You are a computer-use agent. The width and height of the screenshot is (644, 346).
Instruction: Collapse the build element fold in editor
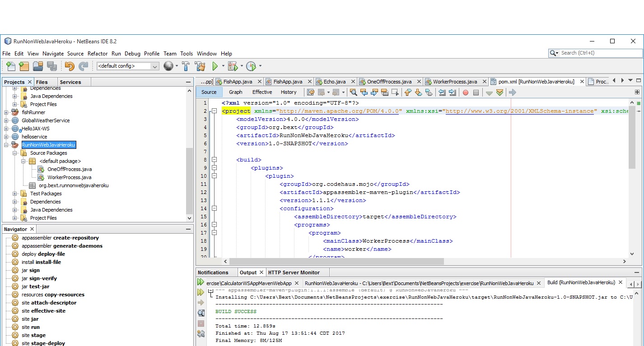click(215, 160)
